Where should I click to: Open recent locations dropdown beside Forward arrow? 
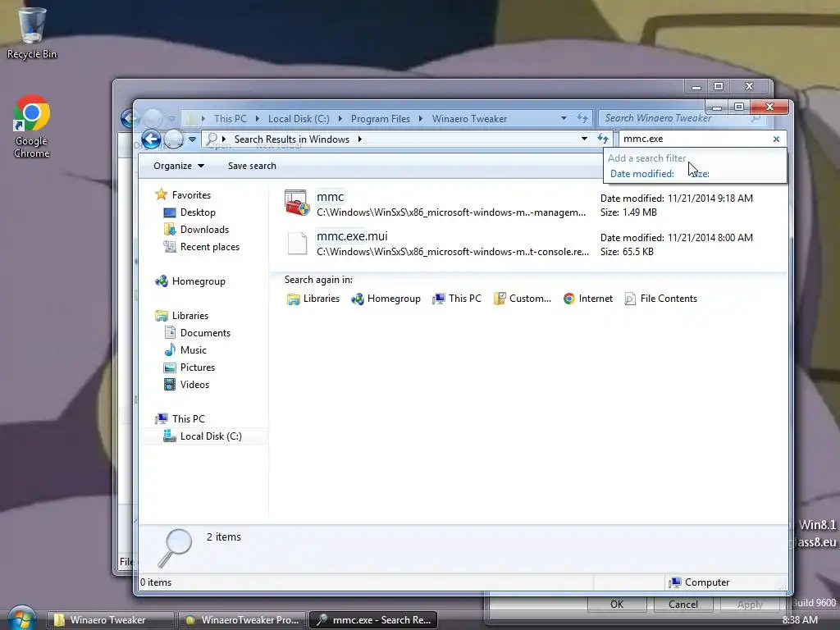click(192, 139)
